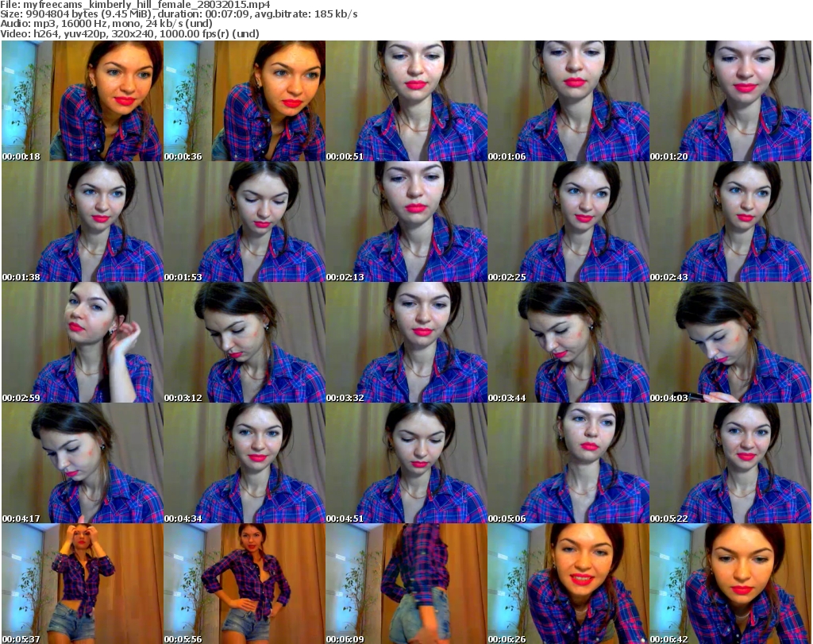Screen dimensions: 813x644
Task: Open the thumbnail stamped 00:04:51
Action: pos(406,463)
